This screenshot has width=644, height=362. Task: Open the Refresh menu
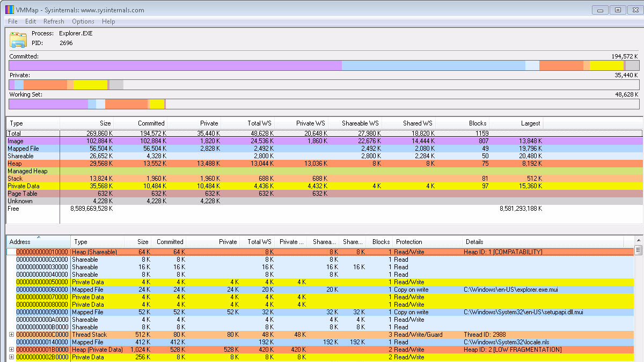pos(54,21)
